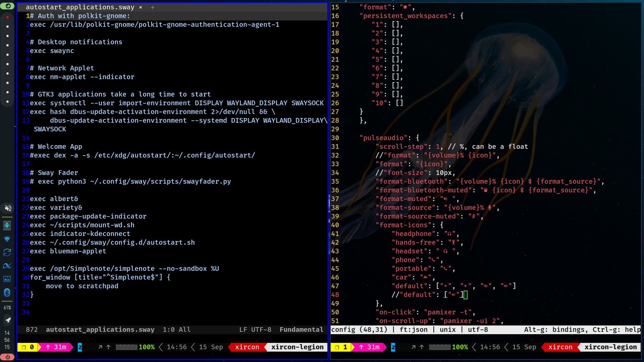Click the blue z indicator in right pane
This screenshot has width=644, height=362.
coord(393,347)
